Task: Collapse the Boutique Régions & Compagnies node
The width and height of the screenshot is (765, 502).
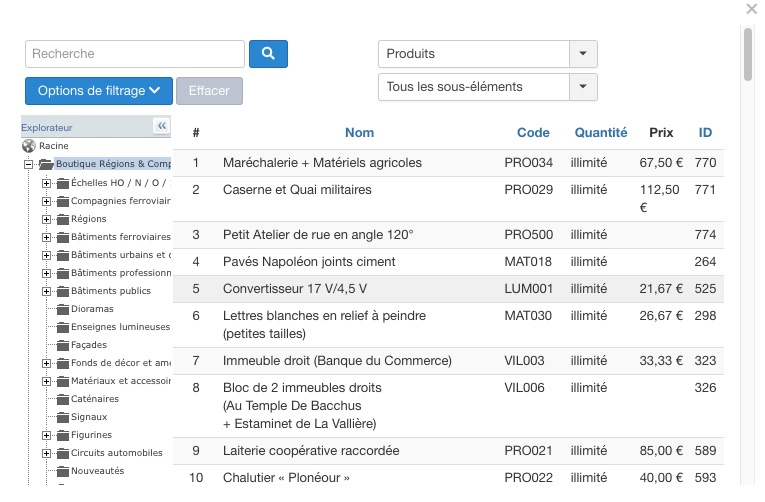Action: pos(30,164)
